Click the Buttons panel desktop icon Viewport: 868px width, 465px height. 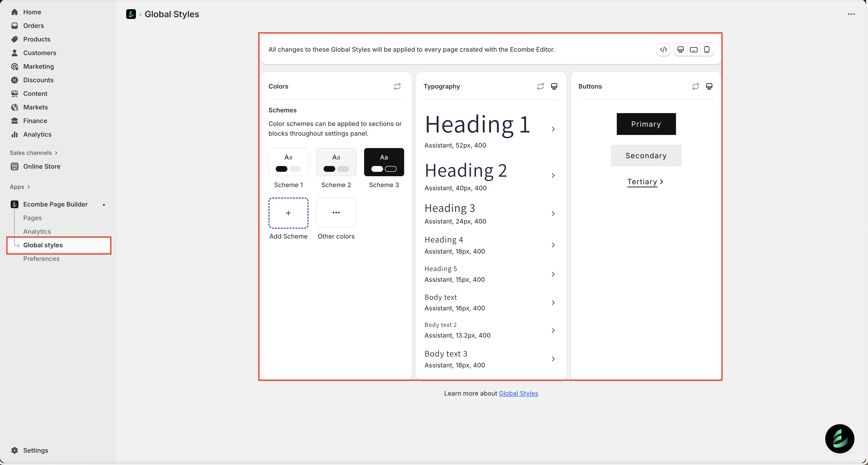709,86
